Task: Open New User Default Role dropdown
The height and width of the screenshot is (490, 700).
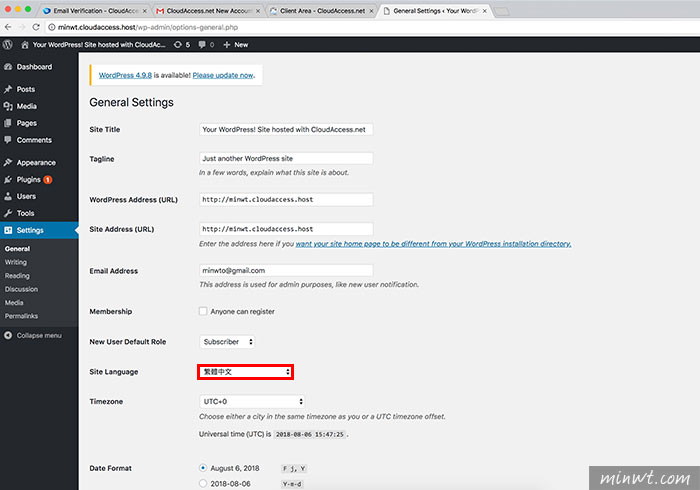Action: pos(227,342)
